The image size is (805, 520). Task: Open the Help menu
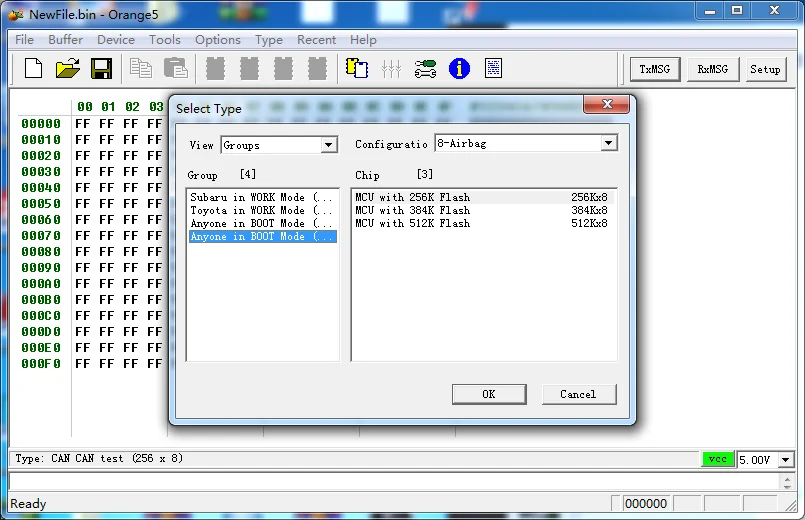click(363, 40)
